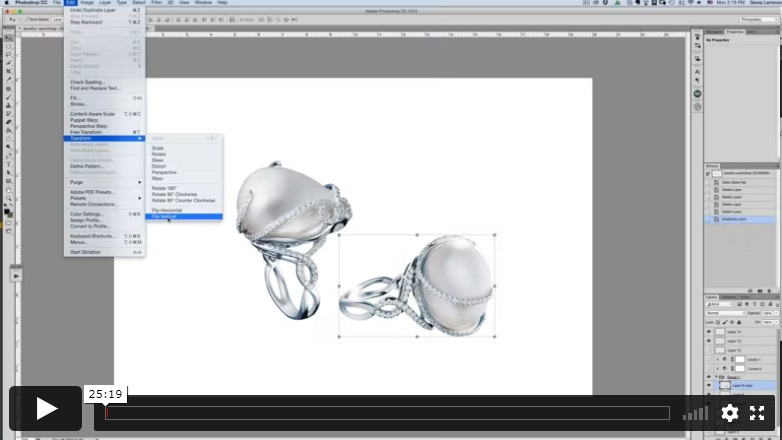The image size is (782, 440).
Task: Click foreground color swatch
Action: (6, 211)
